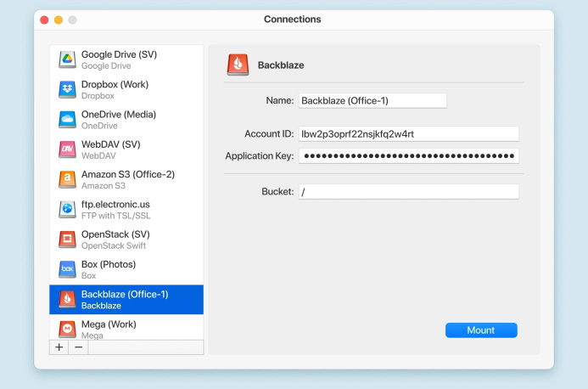Select 'Google Drive (SV)' connection name
The width and height of the screenshot is (588, 389).
click(x=120, y=54)
